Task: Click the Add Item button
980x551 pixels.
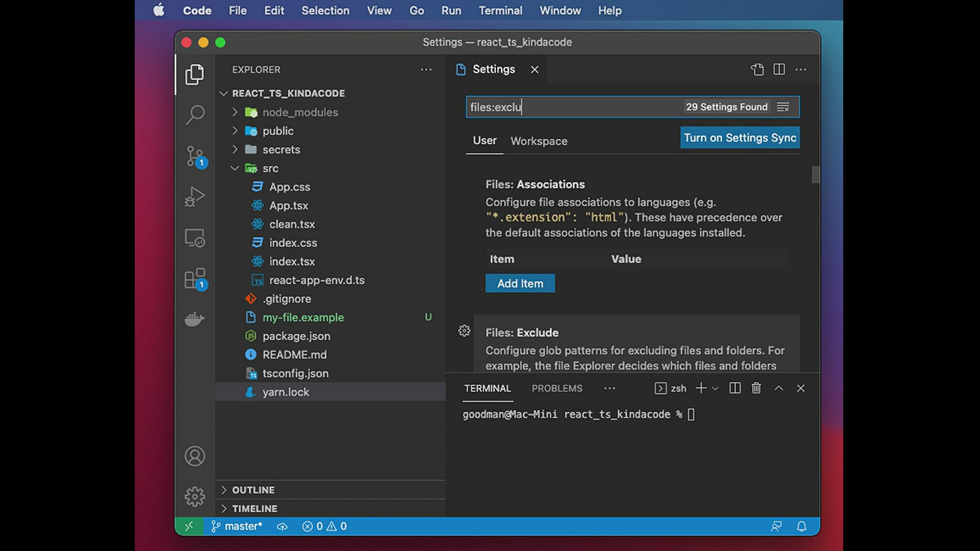Action: [520, 284]
